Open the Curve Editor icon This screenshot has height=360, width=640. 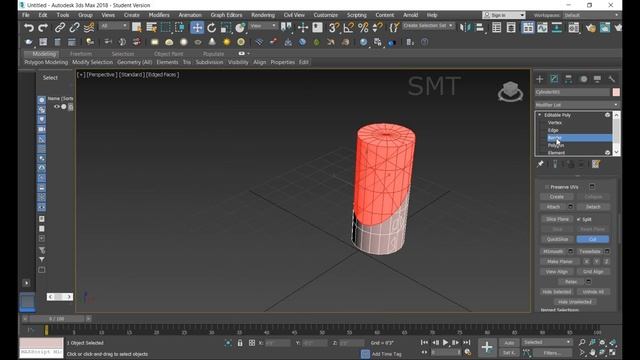coord(542,27)
